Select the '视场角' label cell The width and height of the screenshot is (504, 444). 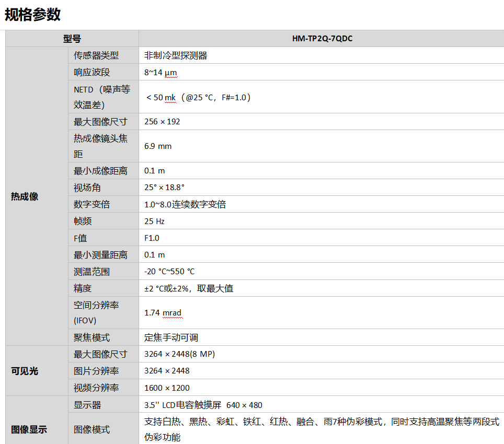pyautogui.click(x=104, y=187)
